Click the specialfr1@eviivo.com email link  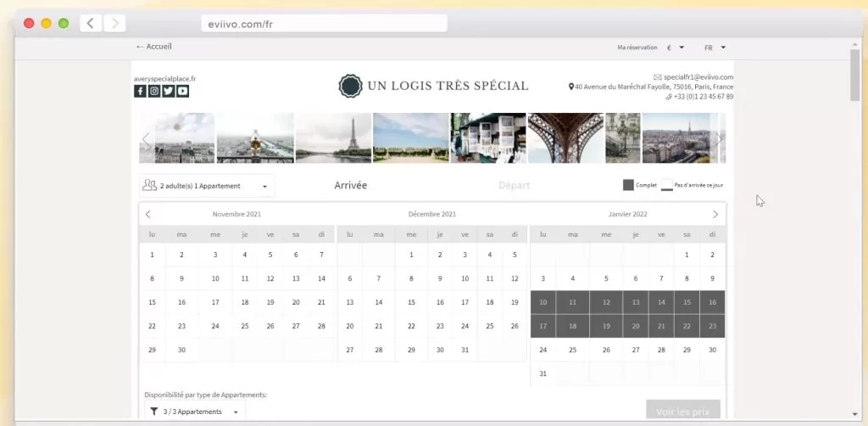(x=698, y=77)
